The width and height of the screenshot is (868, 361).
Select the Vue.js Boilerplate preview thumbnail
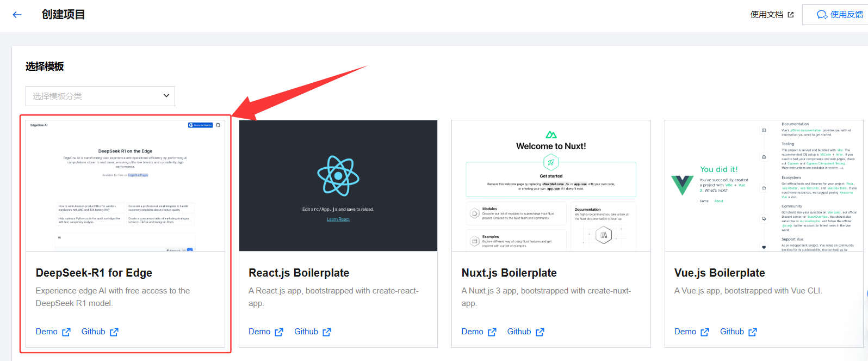click(764, 186)
